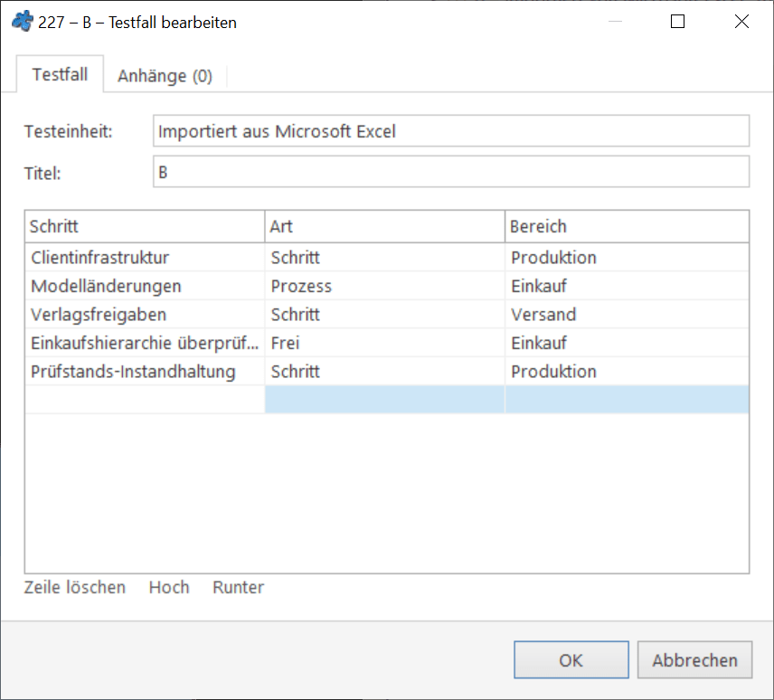The height and width of the screenshot is (700, 774).
Task: Select the Testfall tab
Action: pos(61,74)
